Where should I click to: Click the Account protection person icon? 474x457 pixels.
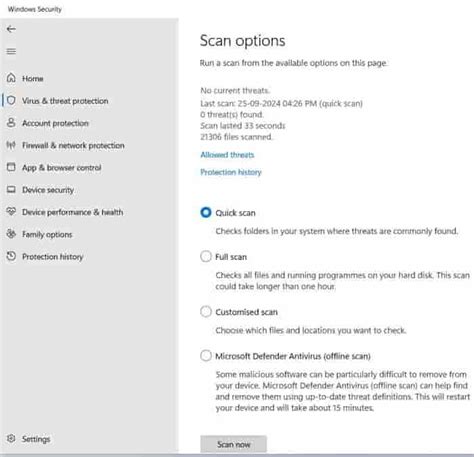tap(11, 123)
